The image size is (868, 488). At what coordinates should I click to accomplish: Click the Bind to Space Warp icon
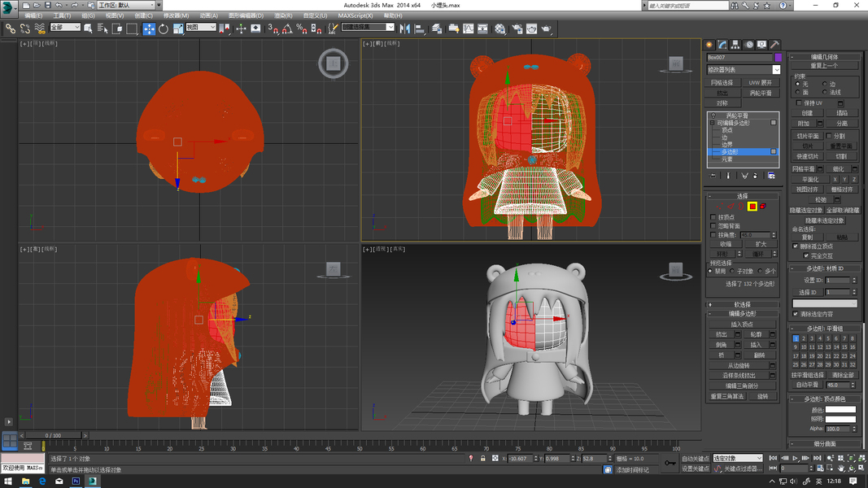(x=39, y=28)
